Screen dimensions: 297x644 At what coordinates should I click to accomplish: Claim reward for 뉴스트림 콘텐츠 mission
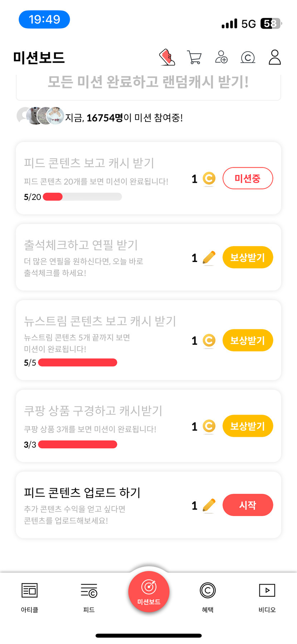[x=248, y=340]
